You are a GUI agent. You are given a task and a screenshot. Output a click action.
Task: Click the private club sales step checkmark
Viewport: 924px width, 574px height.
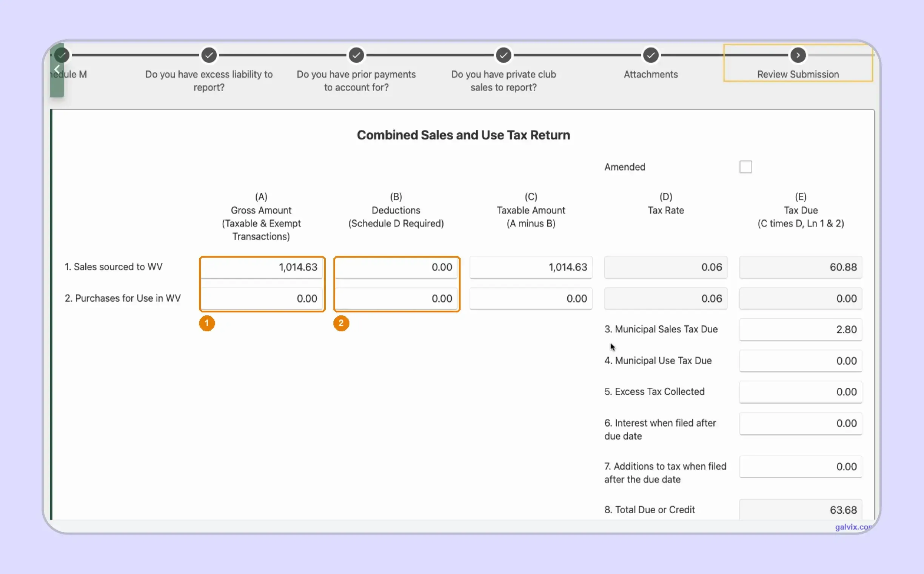point(504,55)
